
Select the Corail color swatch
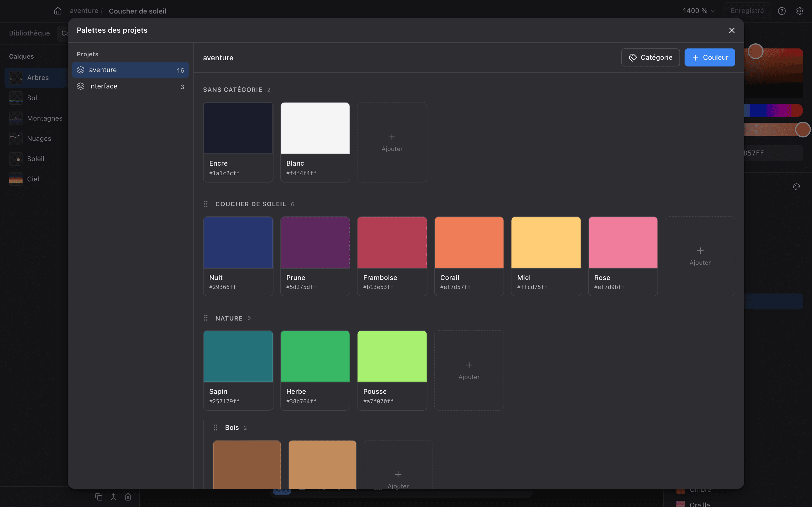pyautogui.click(x=469, y=256)
